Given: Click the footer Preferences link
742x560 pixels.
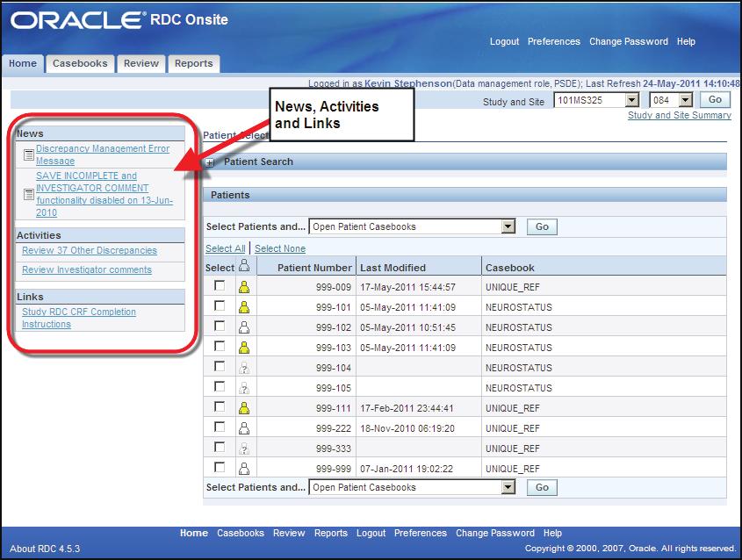Looking at the screenshot, I should pos(421,533).
